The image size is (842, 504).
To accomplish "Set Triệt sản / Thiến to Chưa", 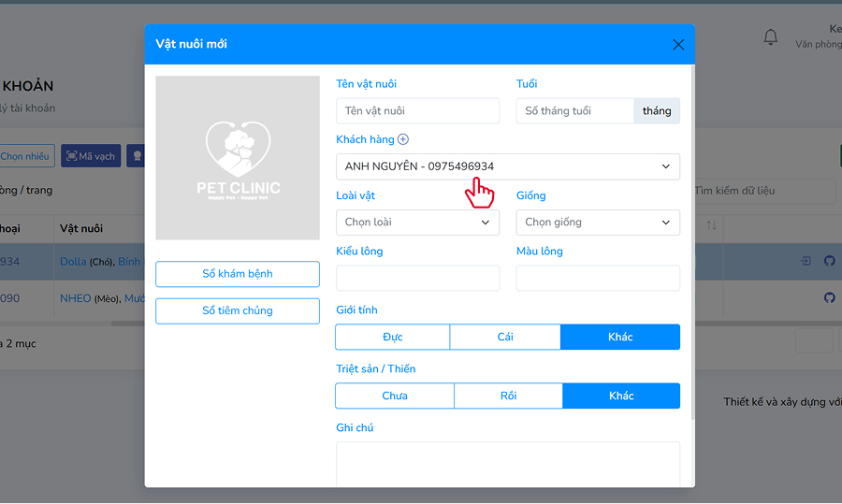I will 395,396.
